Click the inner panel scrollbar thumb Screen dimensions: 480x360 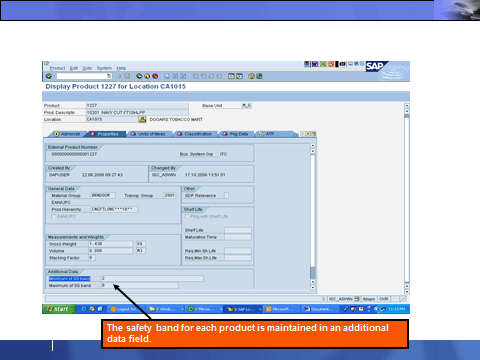click(313, 273)
